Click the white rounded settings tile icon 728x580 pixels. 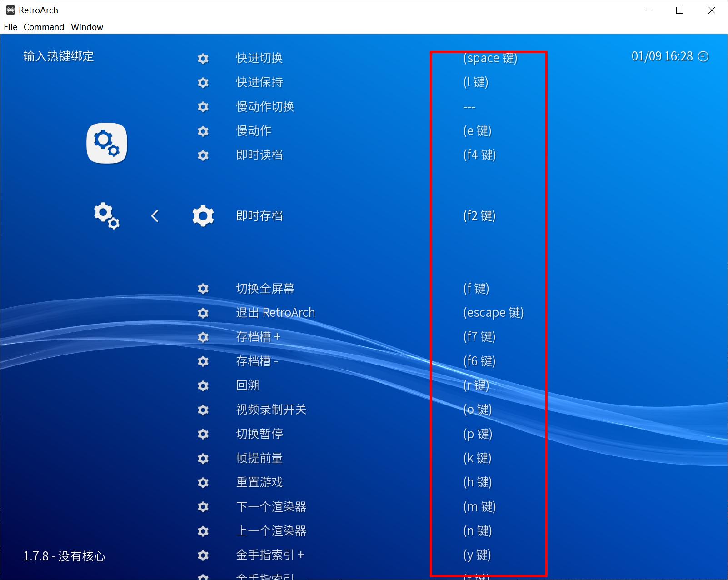[107, 143]
